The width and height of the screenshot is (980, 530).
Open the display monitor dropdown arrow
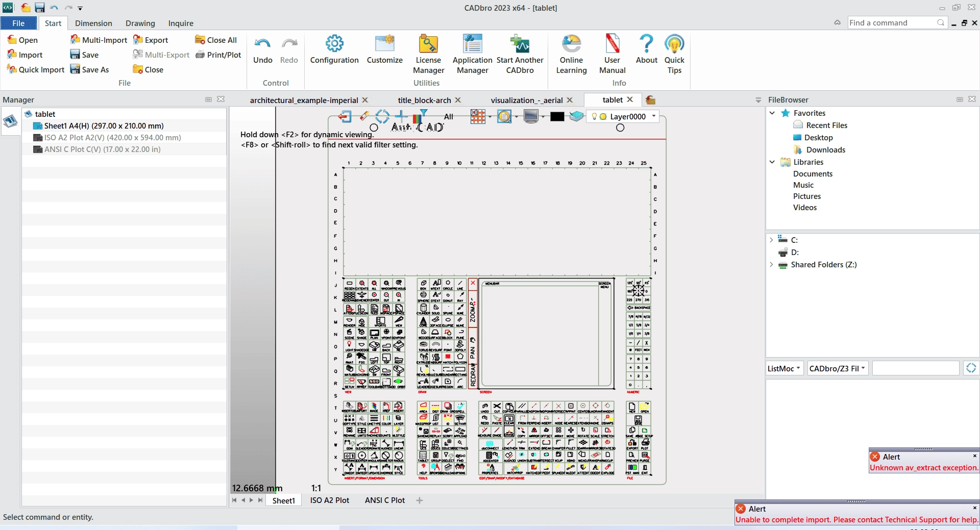(x=543, y=117)
